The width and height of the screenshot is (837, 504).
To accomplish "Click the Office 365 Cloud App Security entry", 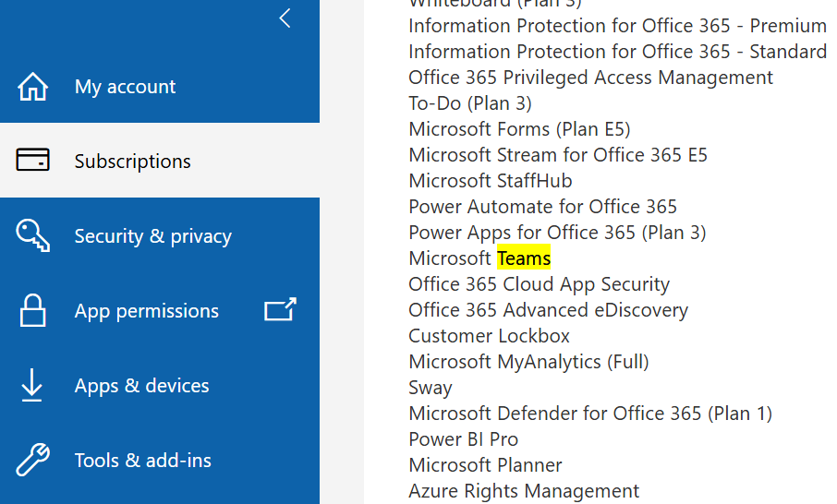I will click(x=540, y=285).
